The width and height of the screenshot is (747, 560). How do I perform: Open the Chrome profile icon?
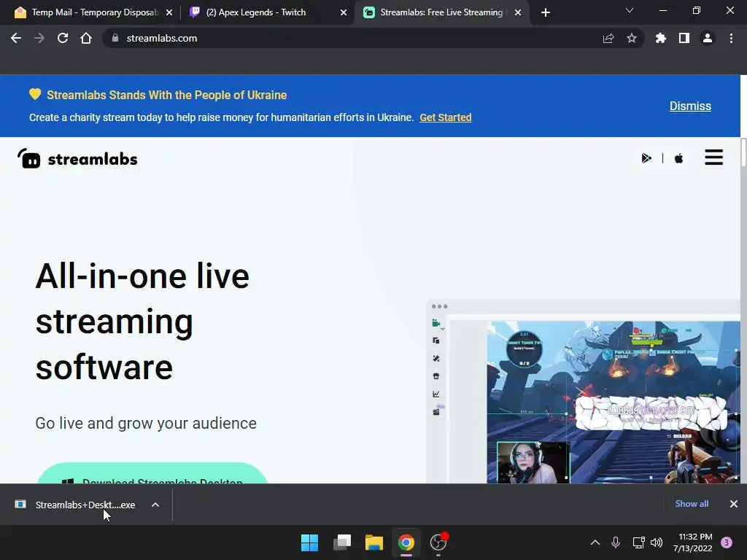tap(708, 38)
